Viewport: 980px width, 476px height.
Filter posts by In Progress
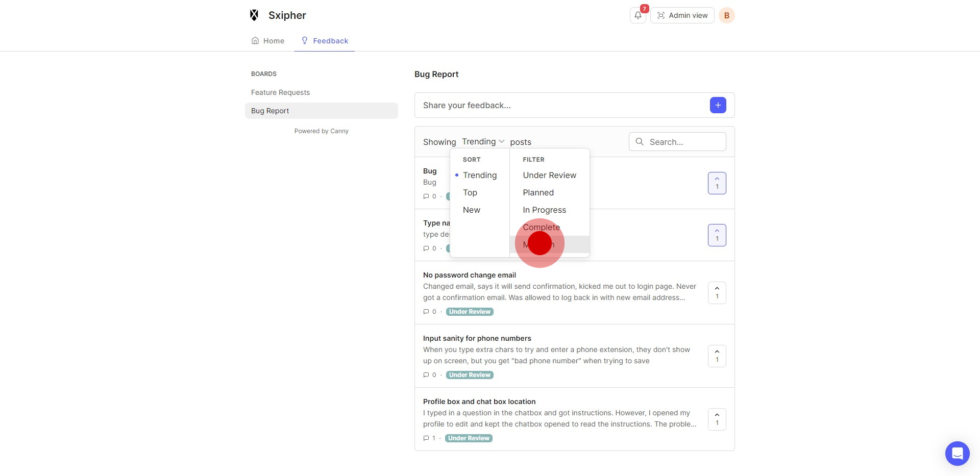[x=544, y=210]
